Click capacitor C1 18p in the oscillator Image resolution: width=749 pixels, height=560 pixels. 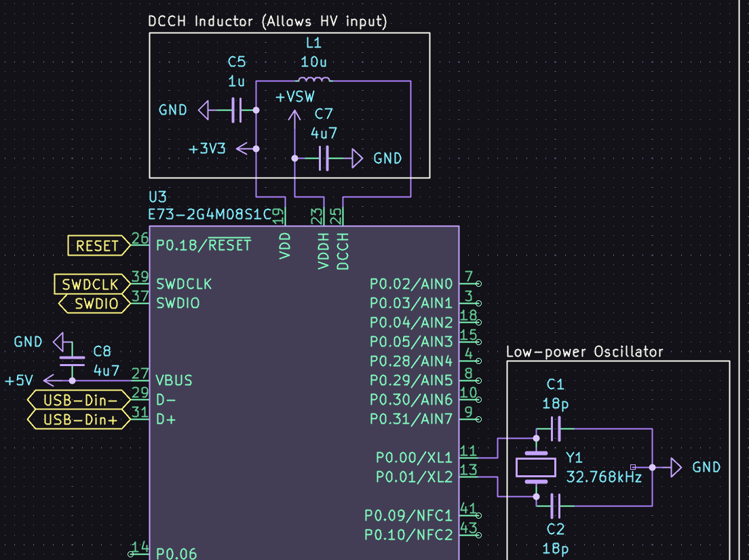[x=555, y=428]
